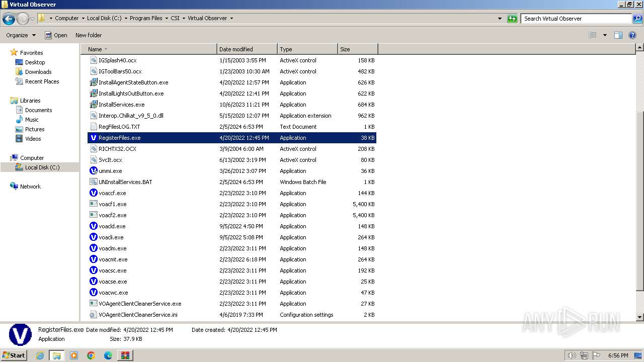This screenshot has height=362, width=644.
Task: Select the voacwc.exe file name
Action: coord(113,292)
